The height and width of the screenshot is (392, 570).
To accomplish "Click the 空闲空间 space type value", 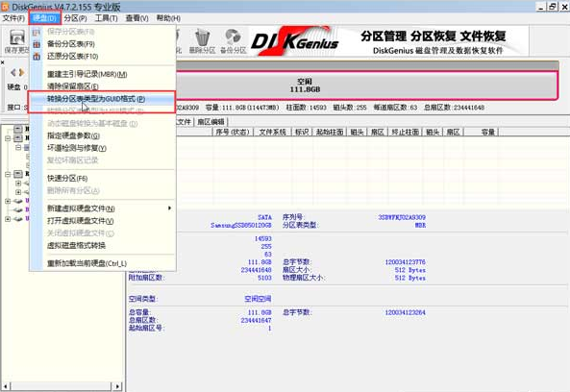I will [258, 299].
